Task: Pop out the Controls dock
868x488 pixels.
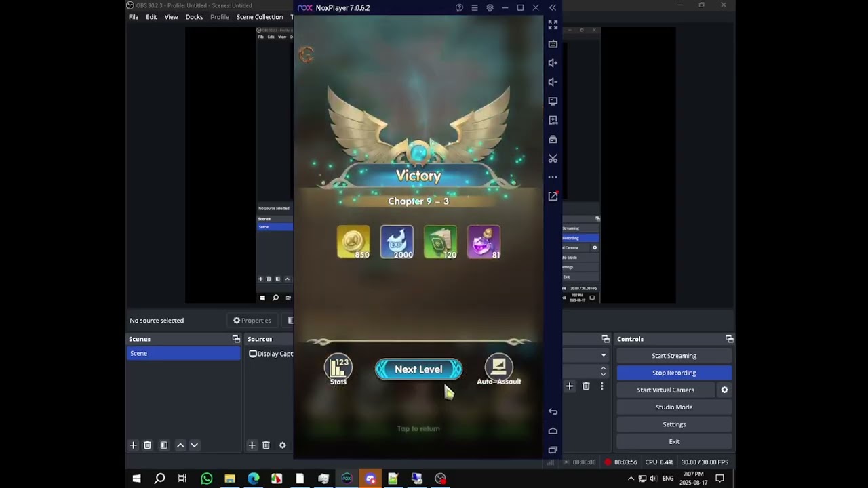Action: (730, 339)
